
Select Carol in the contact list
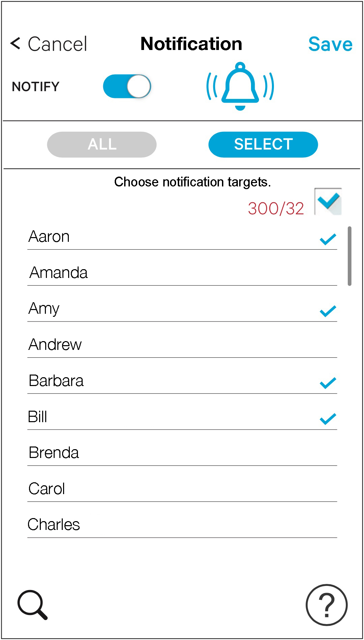click(47, 489)
